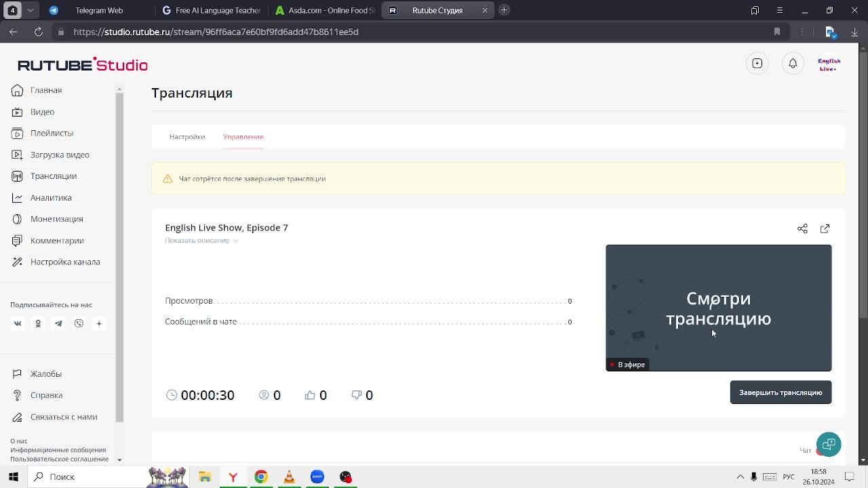Click the warning icon in the chat notice
The width and height of the screenshot is (868, 488).
[x=167, y=179]
